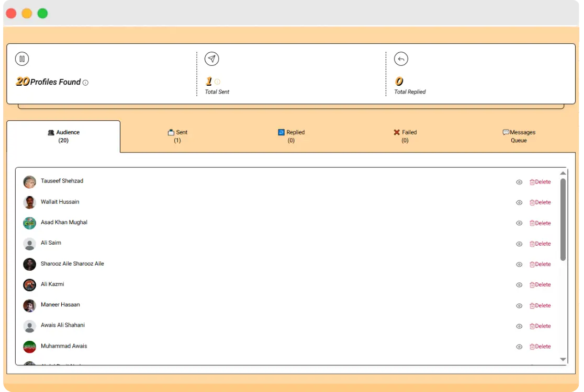Image resolution: width=584 pixels, height=392 pixels.
Task: Click the Total Replied label
Action: click(x=410, y=91)
